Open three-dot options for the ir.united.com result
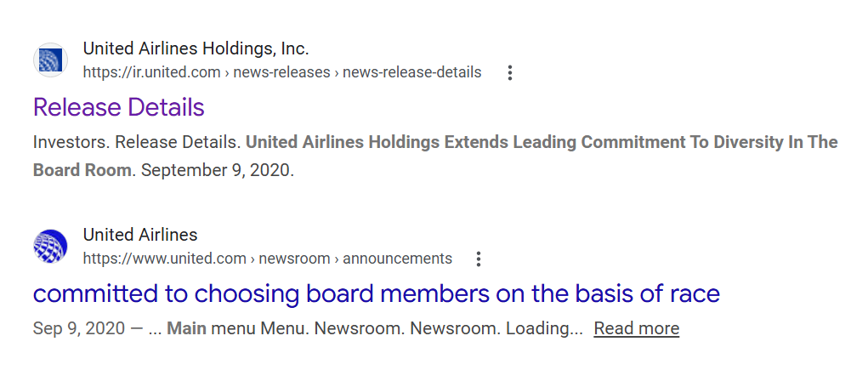The width and height of the screenshot is (868, 370). coord(510,73)
